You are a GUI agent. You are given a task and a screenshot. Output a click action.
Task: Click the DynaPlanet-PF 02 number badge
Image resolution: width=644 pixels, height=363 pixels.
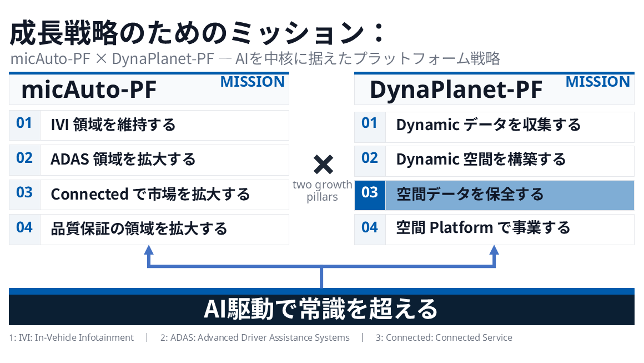(370, 160)
